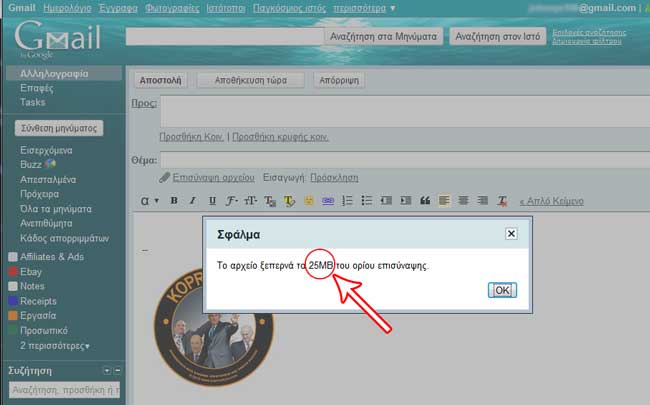
Task: Open the Συζήτηση chat options dropdown
Action: pos(118,370)
